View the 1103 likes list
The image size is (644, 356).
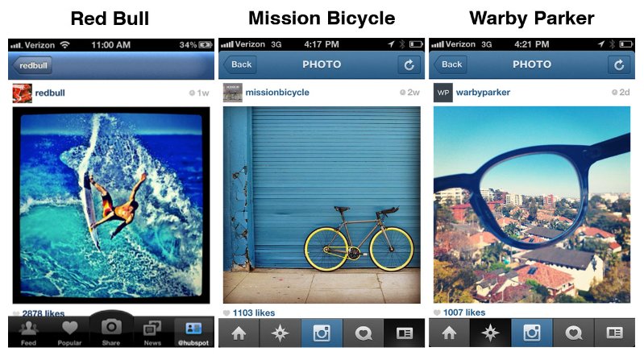tap(253, 313)
